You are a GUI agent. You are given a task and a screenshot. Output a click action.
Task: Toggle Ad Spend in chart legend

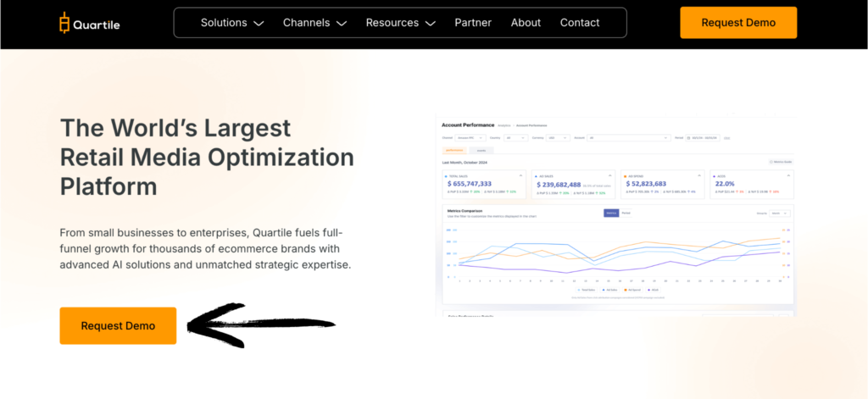(x=633, y=290)
